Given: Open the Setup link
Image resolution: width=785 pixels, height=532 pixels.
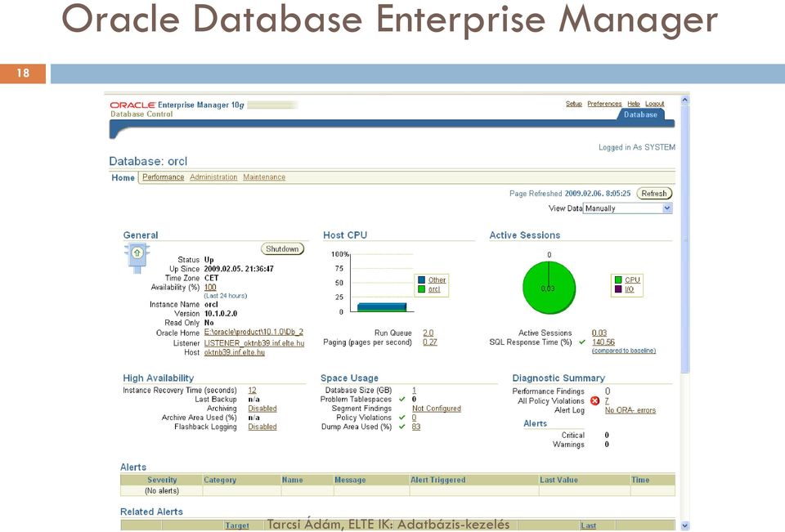Looking at the screenshot, I should click(574, 104).
